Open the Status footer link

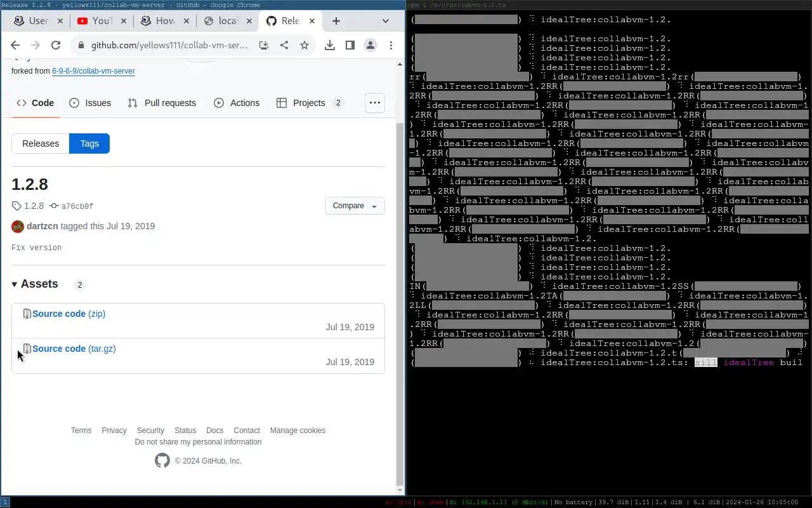click(x=185, y=431)
